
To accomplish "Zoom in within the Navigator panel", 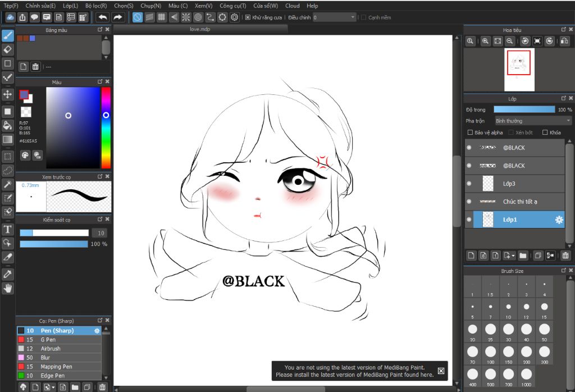I will [486, 41].
